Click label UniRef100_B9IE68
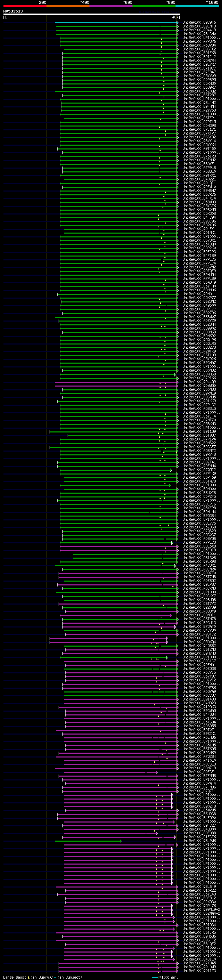This screenshot has width=222, height=980. pos(199,53)
